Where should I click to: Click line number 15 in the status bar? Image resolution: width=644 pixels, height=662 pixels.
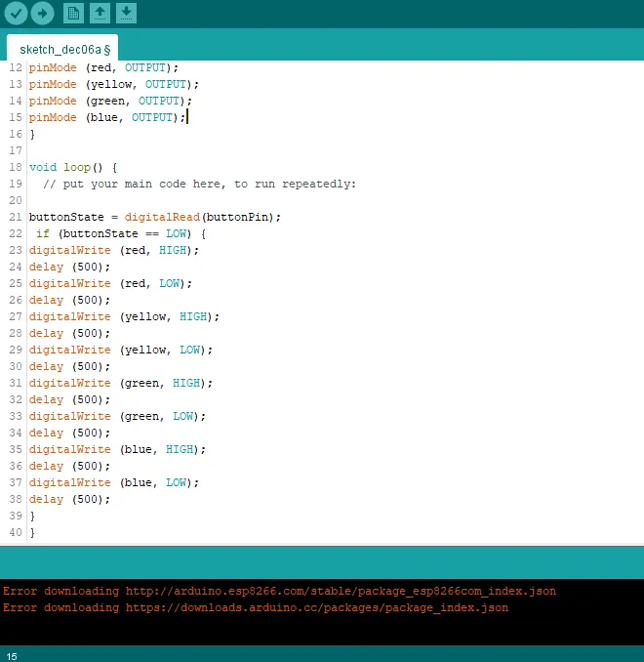pos(12,656)
